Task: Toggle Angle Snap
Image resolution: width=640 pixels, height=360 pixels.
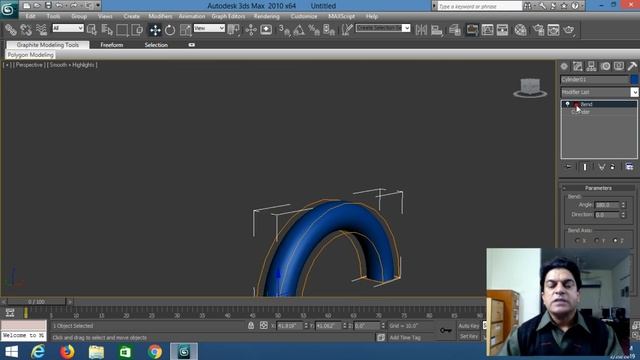Action: [x=299, y=30]
